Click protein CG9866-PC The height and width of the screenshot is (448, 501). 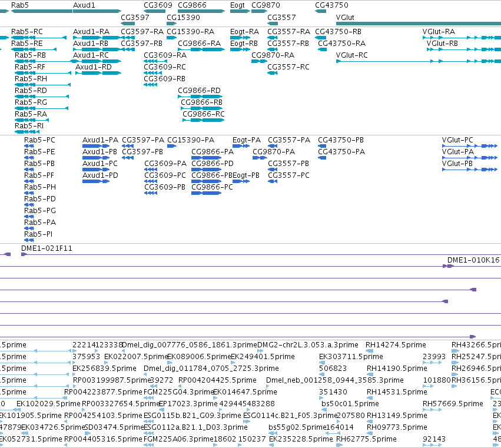(x=207, y=193)
